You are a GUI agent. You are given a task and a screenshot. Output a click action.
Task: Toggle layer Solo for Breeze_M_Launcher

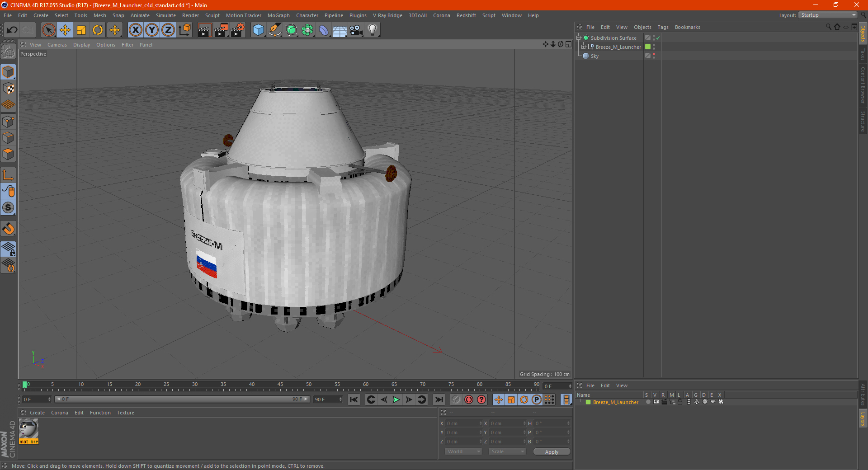(648, 402)
